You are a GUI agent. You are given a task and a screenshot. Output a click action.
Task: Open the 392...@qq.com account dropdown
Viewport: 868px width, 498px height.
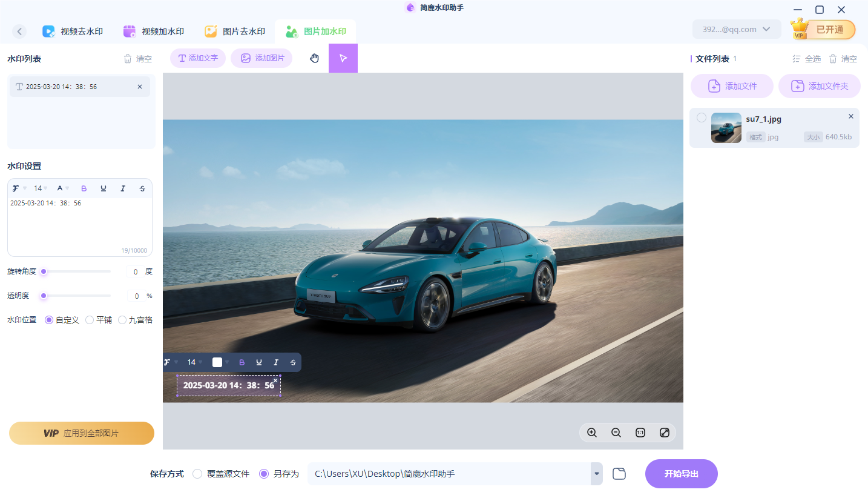(737, 29)
